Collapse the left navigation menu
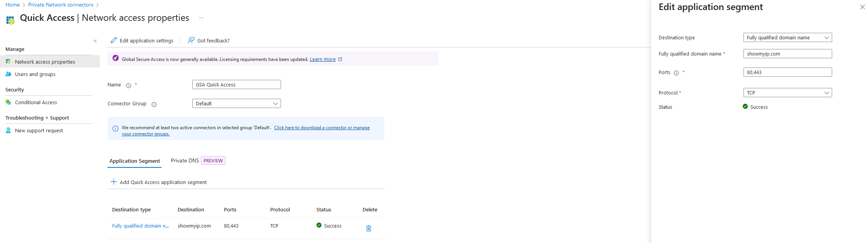868x243 pixels. coord(95,41)
